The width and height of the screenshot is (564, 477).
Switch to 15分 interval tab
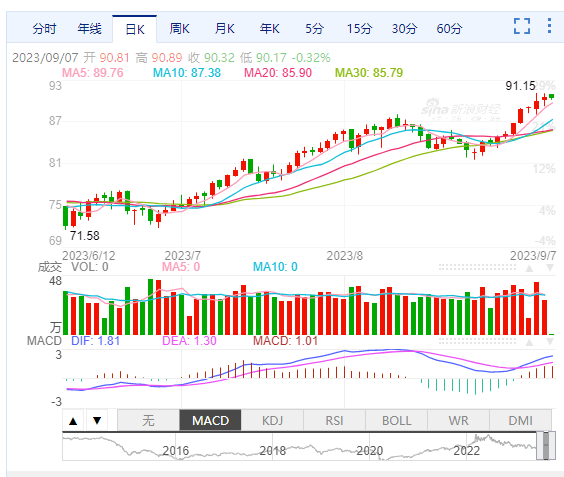(359, 29)
